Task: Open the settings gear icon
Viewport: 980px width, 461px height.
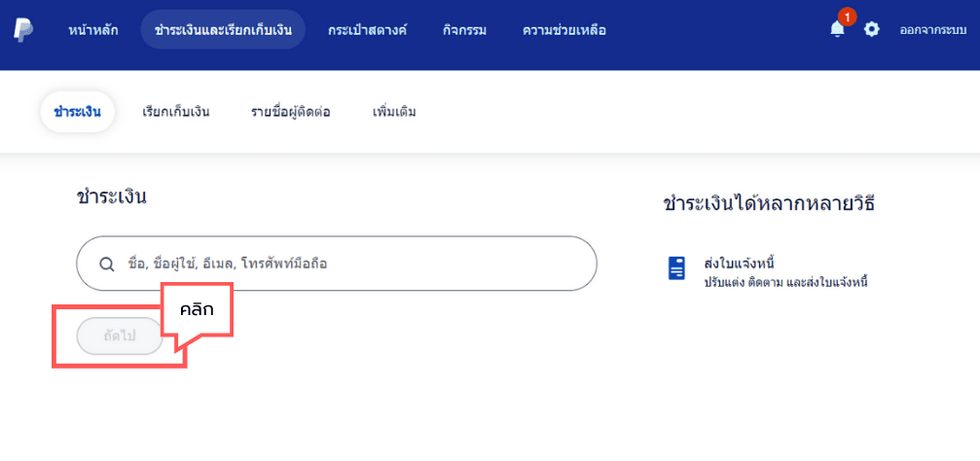Action: [871, 29]
